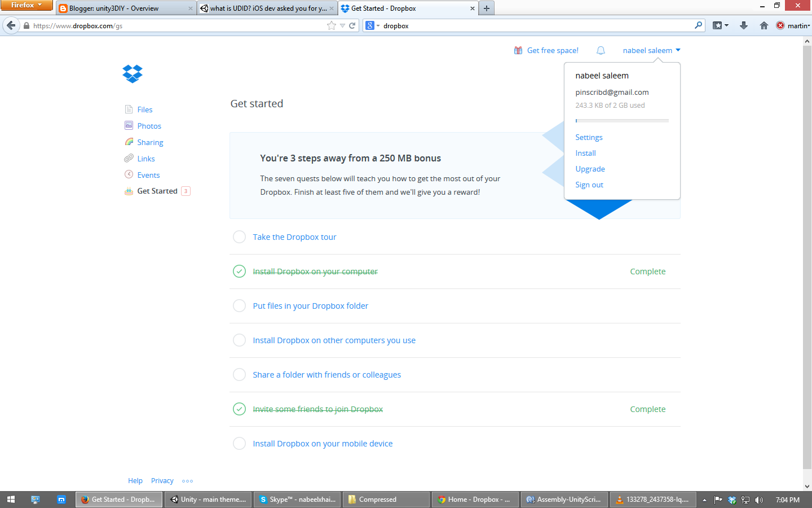812x508 pixels.
Task: Switch to the what is UDID tab
Action: [x=267, y=8]
